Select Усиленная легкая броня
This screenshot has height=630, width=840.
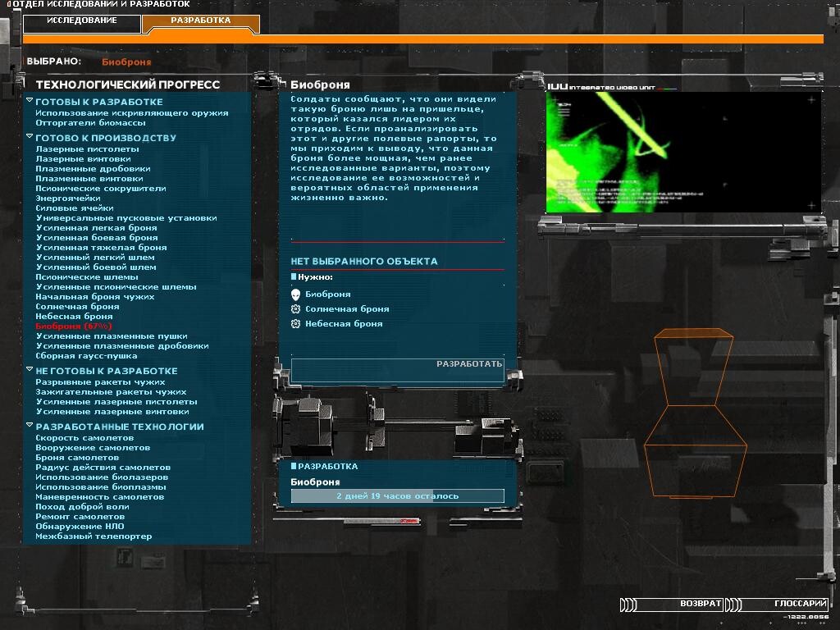(97, 228)
